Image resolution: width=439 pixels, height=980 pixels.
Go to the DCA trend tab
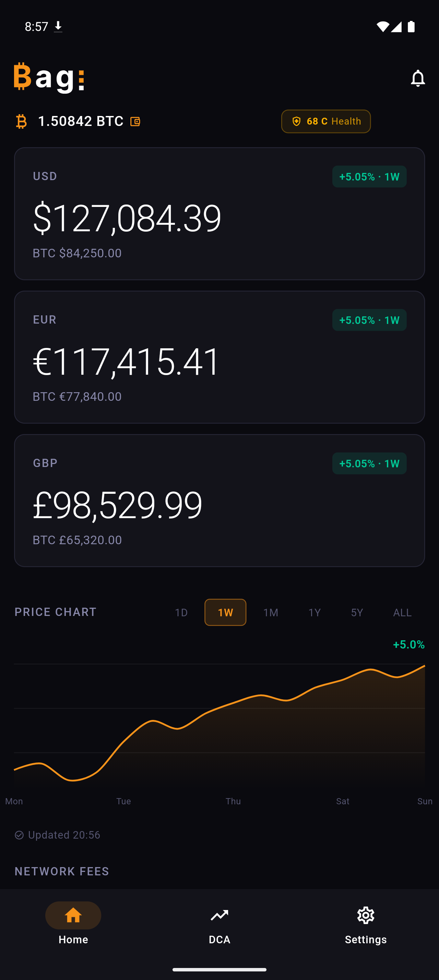219,923
